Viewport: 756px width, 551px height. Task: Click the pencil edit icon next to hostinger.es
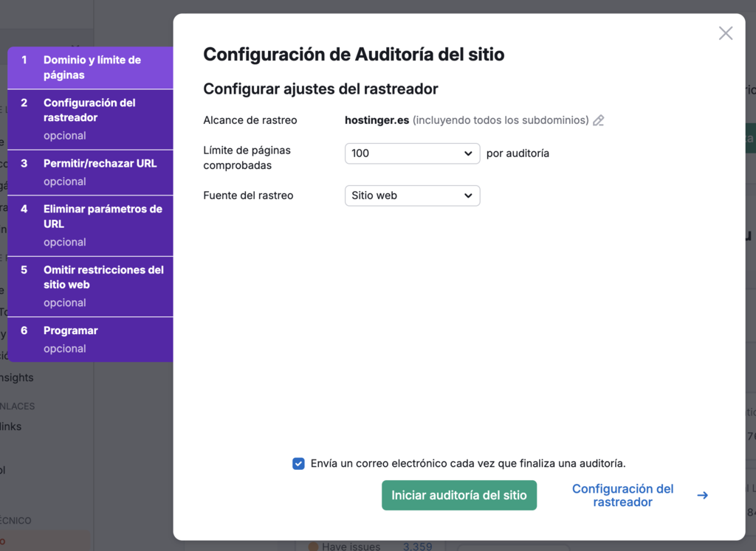click(x=599, y=119)
